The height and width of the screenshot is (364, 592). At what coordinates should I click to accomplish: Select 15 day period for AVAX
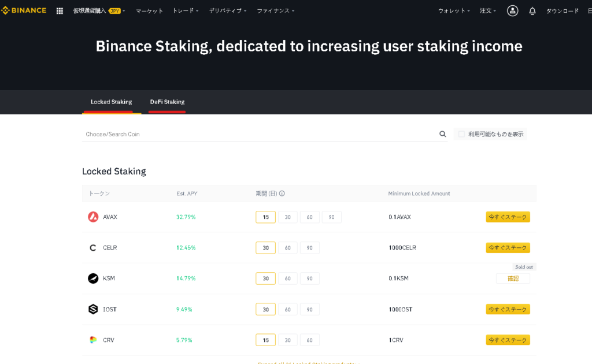coord(265,217)
